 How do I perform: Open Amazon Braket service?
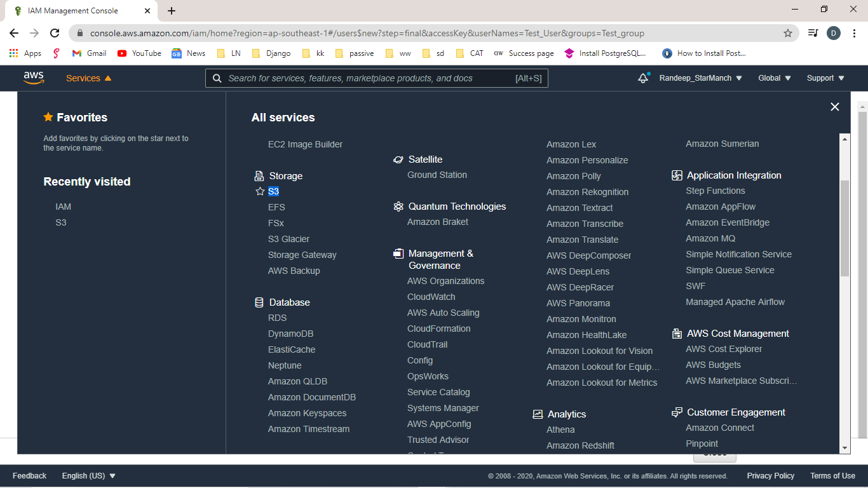438,222
